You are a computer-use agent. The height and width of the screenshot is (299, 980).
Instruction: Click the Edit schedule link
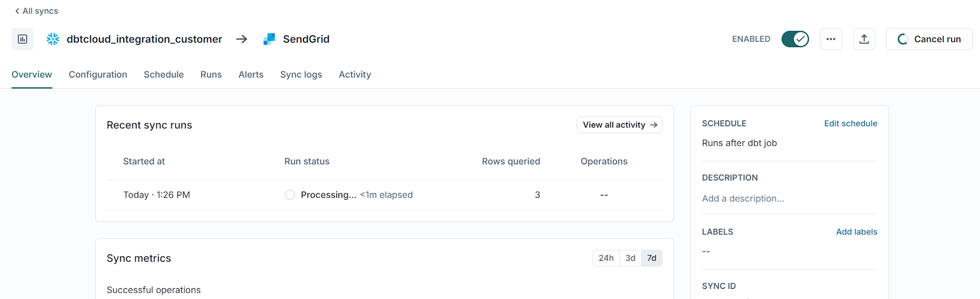(x=851, y=124)
